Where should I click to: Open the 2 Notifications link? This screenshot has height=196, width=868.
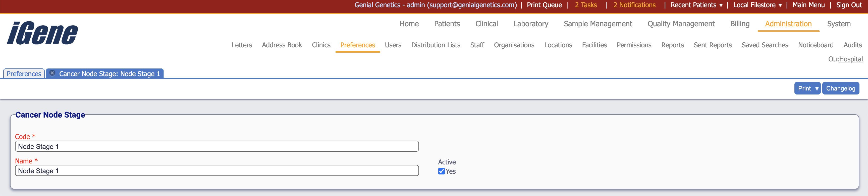[x=634, y=5]
